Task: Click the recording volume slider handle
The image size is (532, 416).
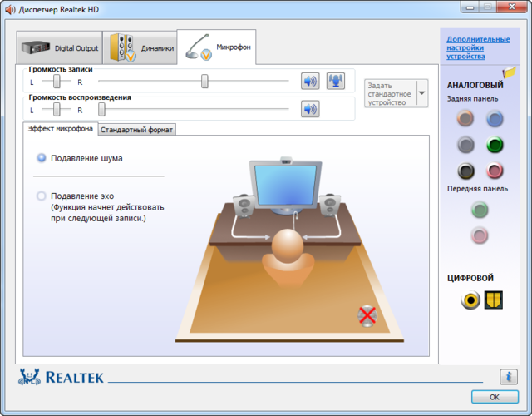Action: click(x=204, y=81)
